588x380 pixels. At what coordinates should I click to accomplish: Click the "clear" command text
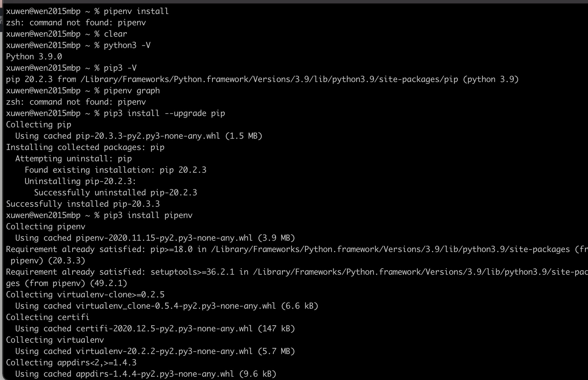pos(115,34)
